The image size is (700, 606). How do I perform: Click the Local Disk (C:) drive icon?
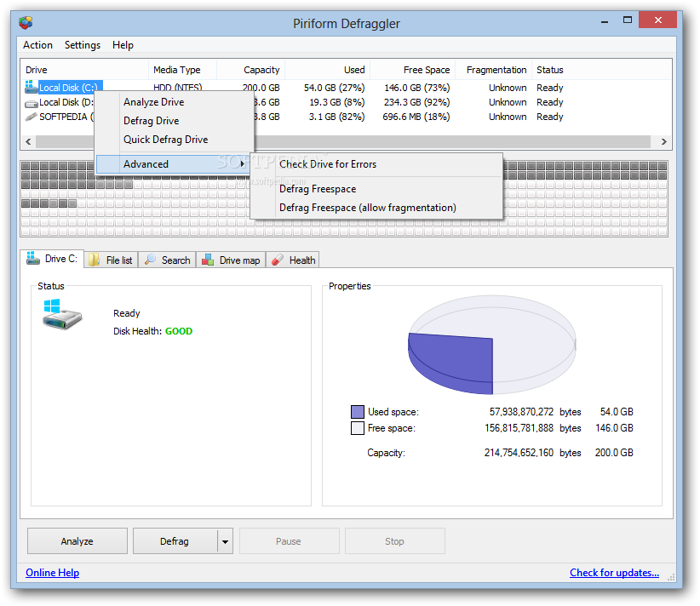31,87
